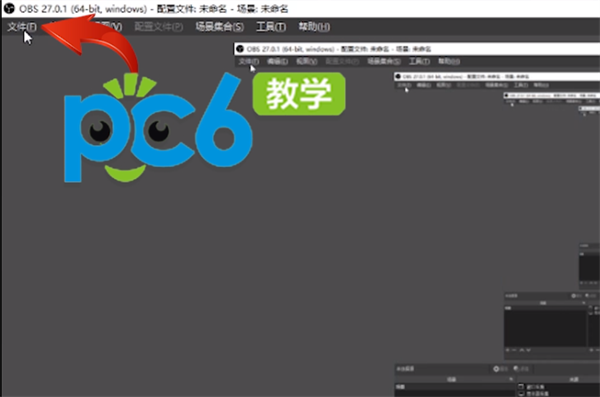Click the move scene up arrow in the smaller nested preview

pyautogui.click(x=522, y=350)
